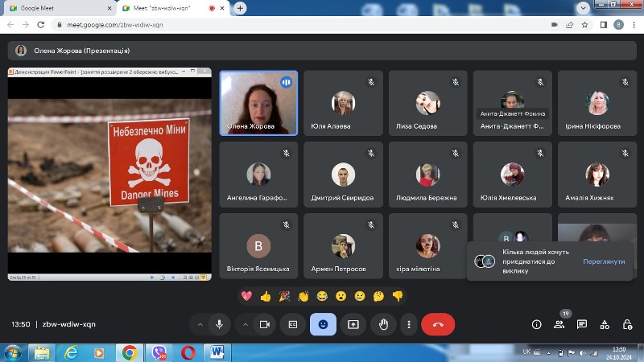Screen dimensions: 644x362
Task: Select Олена Жорова video tile
Action: point(258,103)
